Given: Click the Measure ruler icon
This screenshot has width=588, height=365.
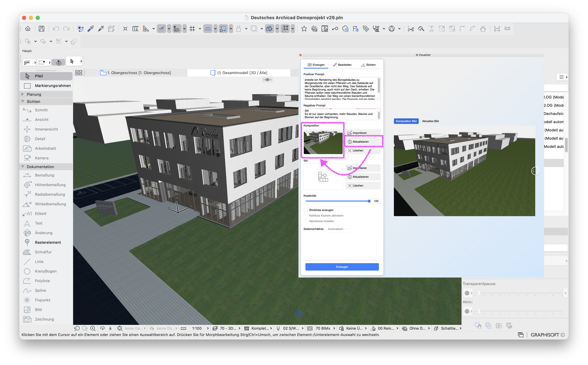Looking at the screenshot, I should coord(135,29).
